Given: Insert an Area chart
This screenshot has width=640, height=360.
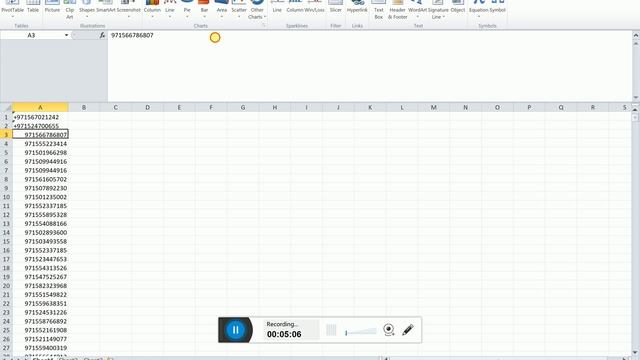Looking at the screenshot, I should [222, 9].
